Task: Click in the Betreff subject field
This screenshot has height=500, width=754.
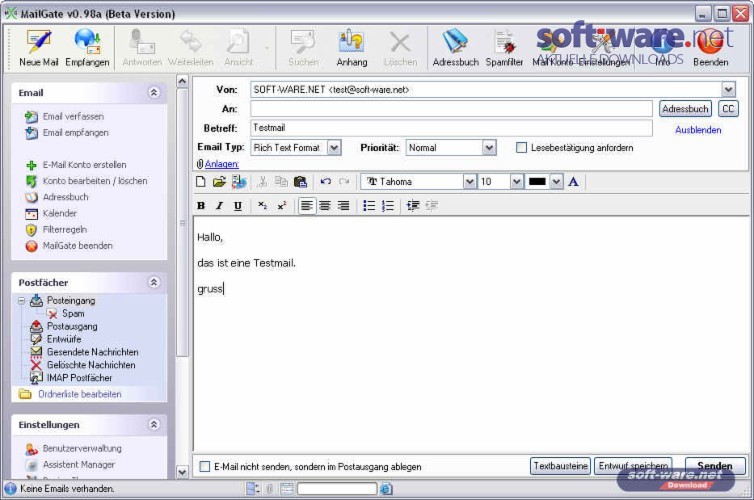Action: point(451,128)
